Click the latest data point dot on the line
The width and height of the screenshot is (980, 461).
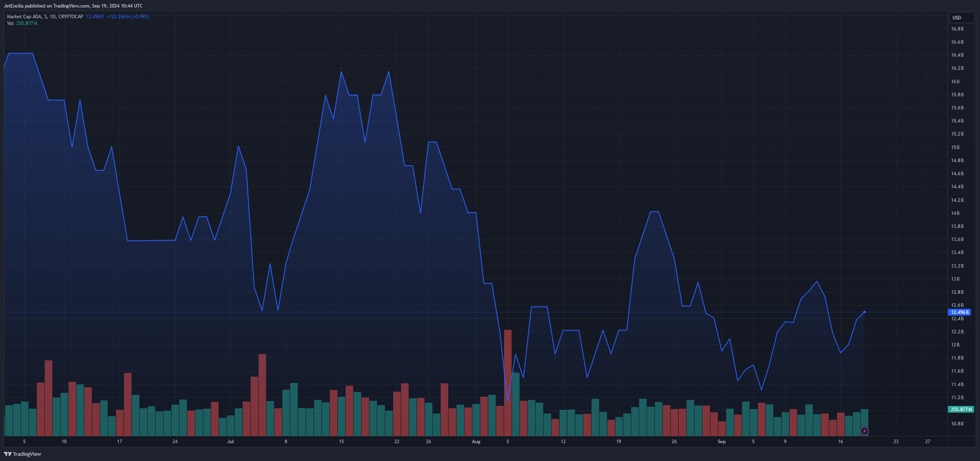(864, 312)
